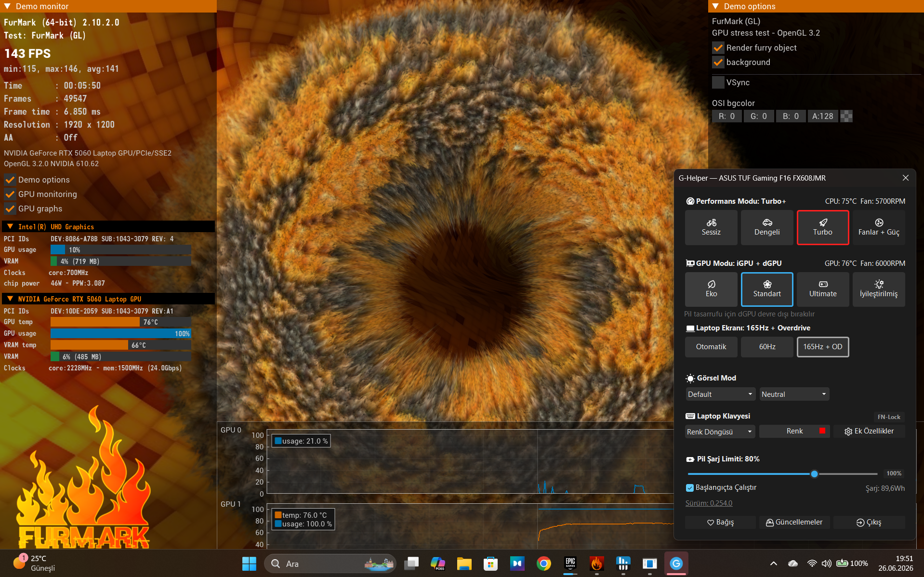Screen dimensions: 924x577
Task: Disable the background checkbox
Action: click(x=718, y=62)
